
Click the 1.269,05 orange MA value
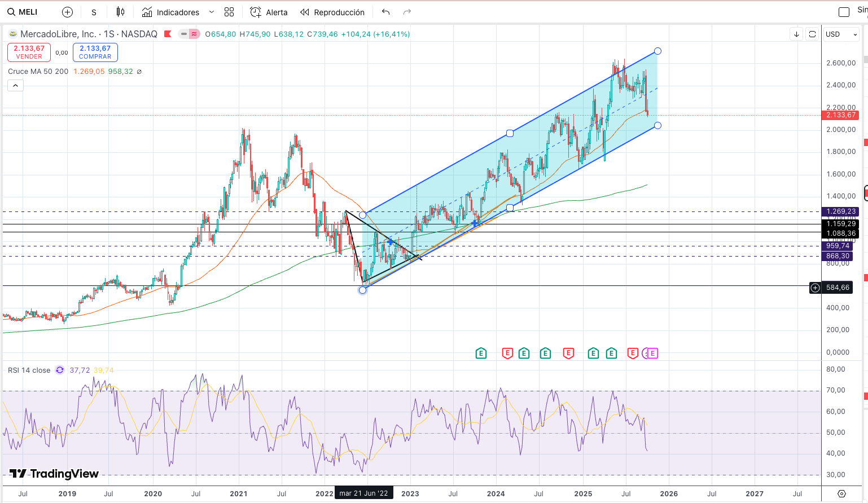89,72
